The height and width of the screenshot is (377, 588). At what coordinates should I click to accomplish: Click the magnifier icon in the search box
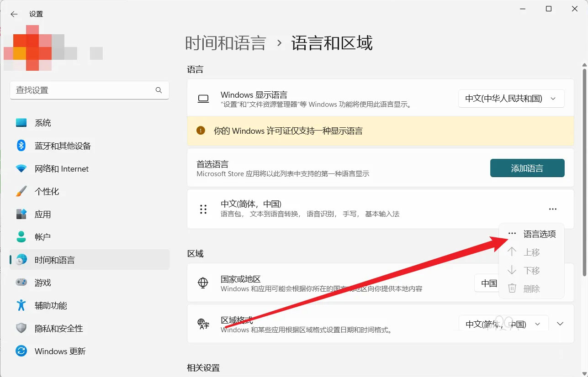[x=159, y=90]
